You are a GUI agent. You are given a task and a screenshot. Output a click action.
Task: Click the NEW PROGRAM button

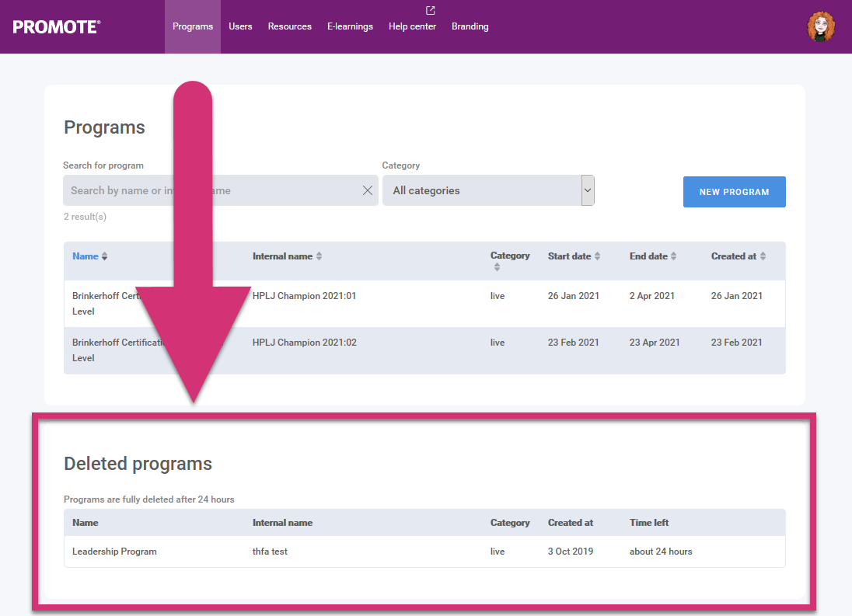pos(734,191)
